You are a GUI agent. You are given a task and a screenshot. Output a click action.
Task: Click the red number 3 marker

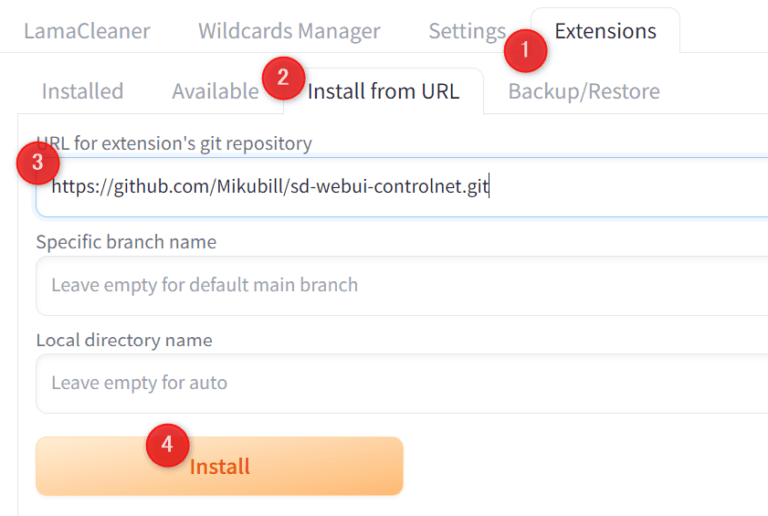pos(38,165)
